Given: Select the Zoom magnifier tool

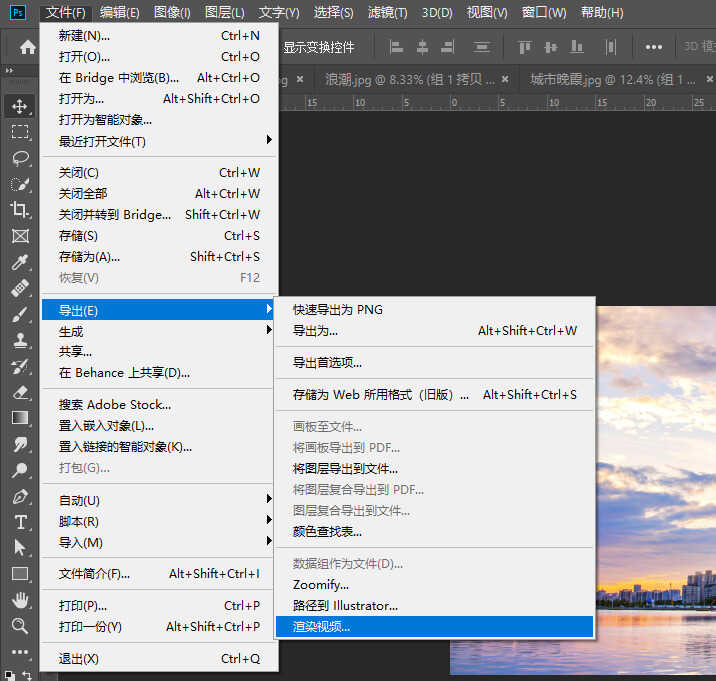Looking at the screenshot, I should 19,626.
